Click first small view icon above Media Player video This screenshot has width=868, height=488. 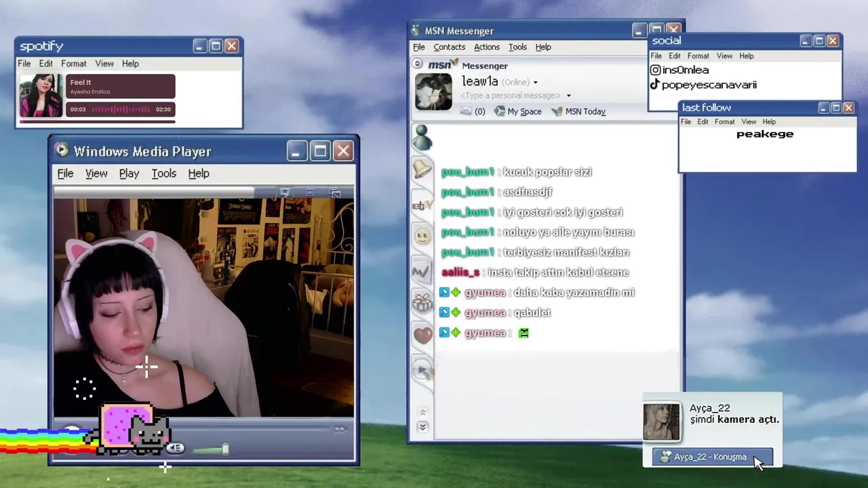pyautogui.click(x=285, y=192)
